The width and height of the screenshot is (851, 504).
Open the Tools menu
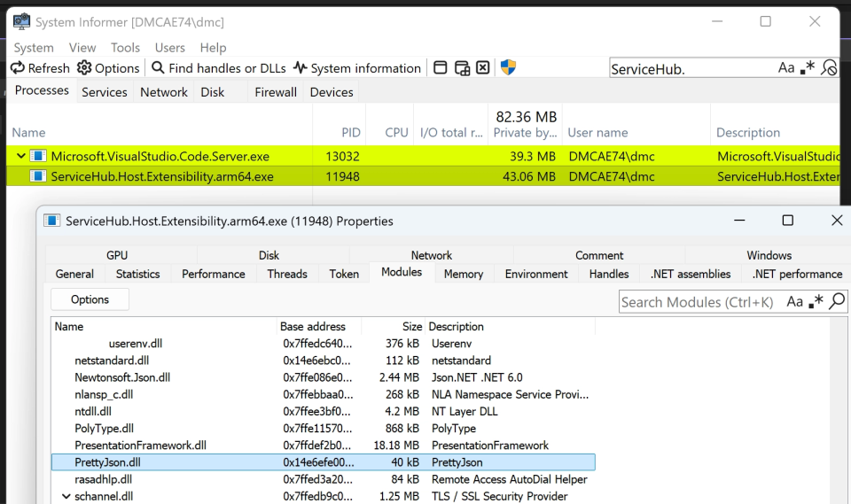(x=125, y=48)
